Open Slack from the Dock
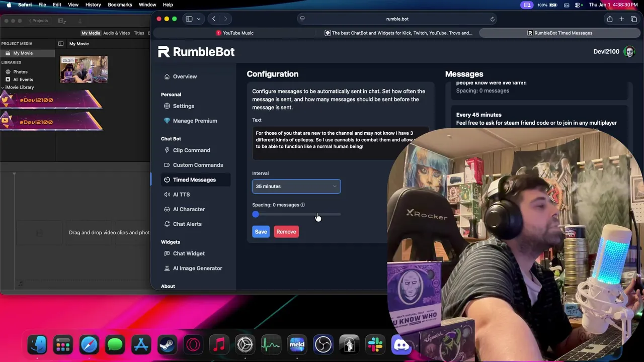Image resolution: width=644 pixels, height=362 pixels. (x=375, y=345)
